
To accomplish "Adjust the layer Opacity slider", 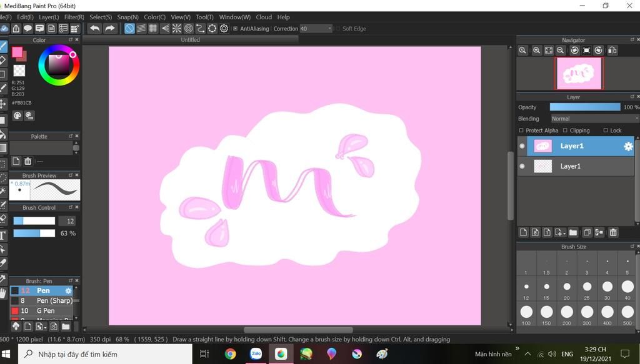I will 585,107.
